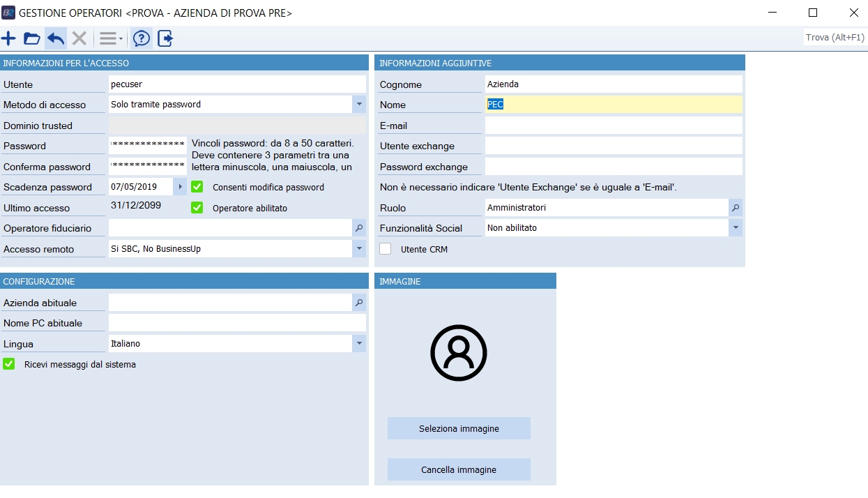Open the hamburger menu in the toolbar
This screenshot has height=498, width=868.
point(110,38)
